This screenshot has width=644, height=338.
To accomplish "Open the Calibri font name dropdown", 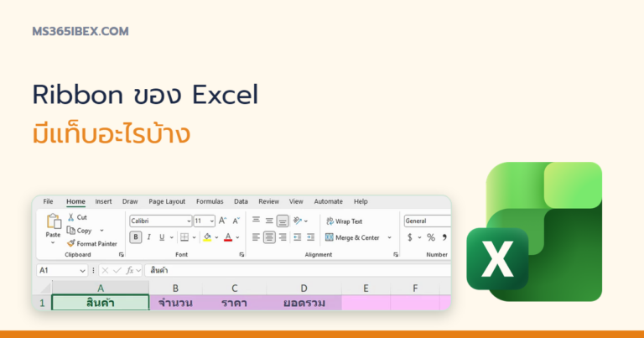I will click(x=189, y=221).
